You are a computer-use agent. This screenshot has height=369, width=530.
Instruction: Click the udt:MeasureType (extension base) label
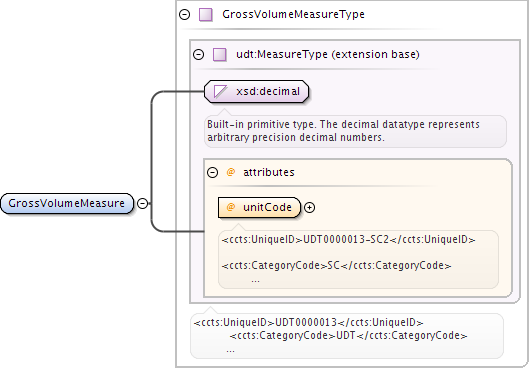328,54
